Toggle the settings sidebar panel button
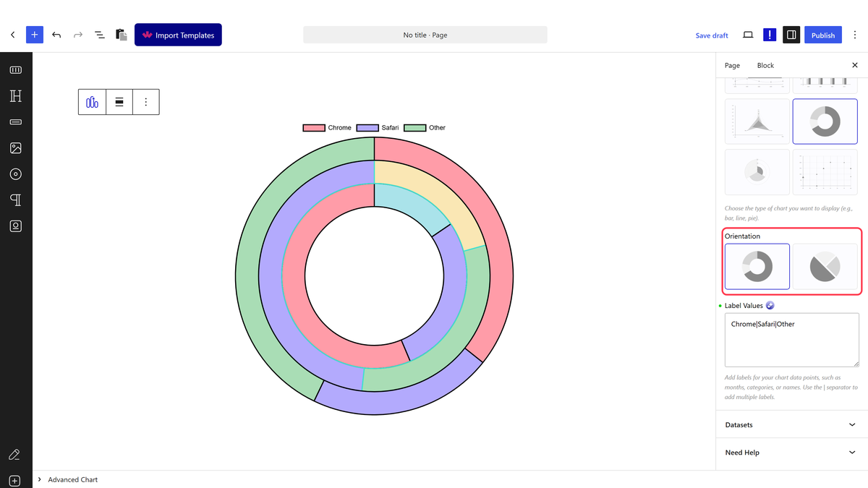The image size is (868, 488). coord(791,35)
